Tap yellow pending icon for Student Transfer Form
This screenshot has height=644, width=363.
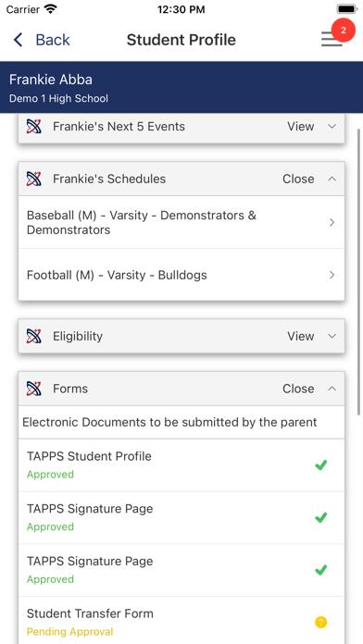tap(320, 622)
